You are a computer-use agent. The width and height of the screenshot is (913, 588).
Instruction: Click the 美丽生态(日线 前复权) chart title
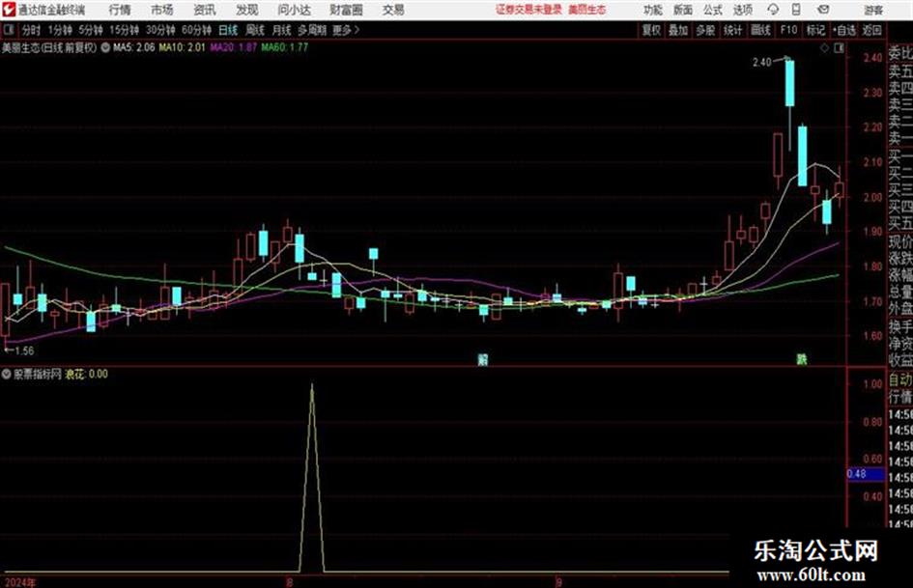(49, 47)
